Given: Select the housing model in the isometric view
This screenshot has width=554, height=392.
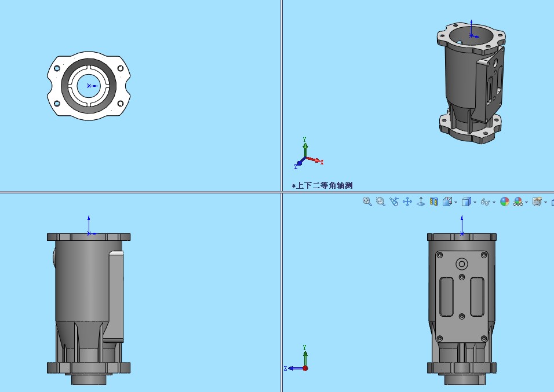Looking at the screenshot, I should [x=471, y=83].
